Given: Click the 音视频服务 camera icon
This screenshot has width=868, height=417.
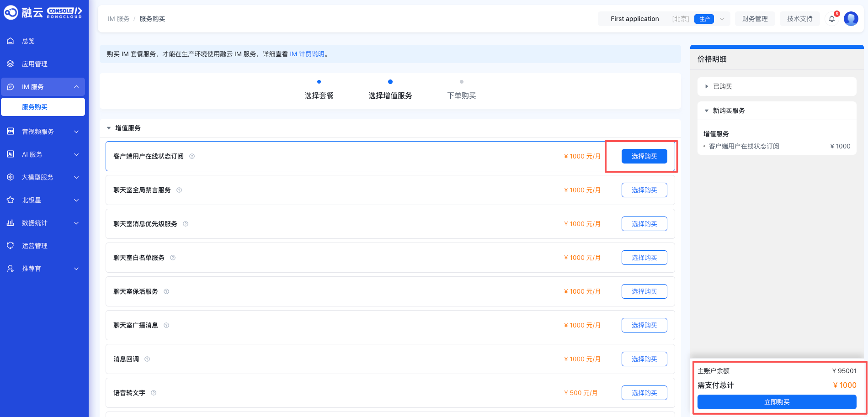Looking at the screenshot, I should pos(11,132).
